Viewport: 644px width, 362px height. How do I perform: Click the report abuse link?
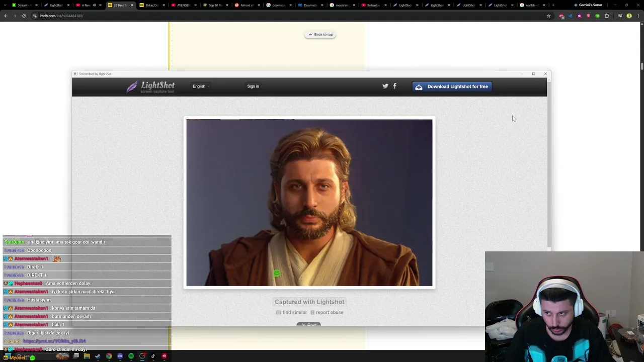point(327,312)
